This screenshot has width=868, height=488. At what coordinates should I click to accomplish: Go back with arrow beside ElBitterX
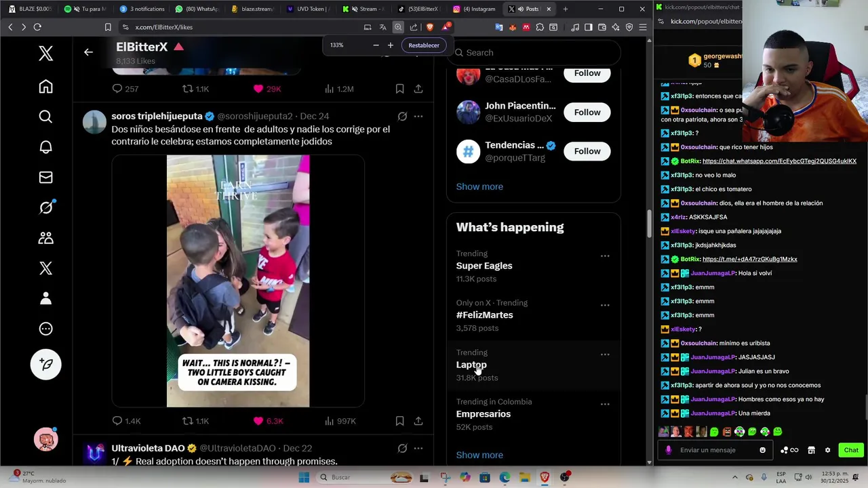pos(88,52)
